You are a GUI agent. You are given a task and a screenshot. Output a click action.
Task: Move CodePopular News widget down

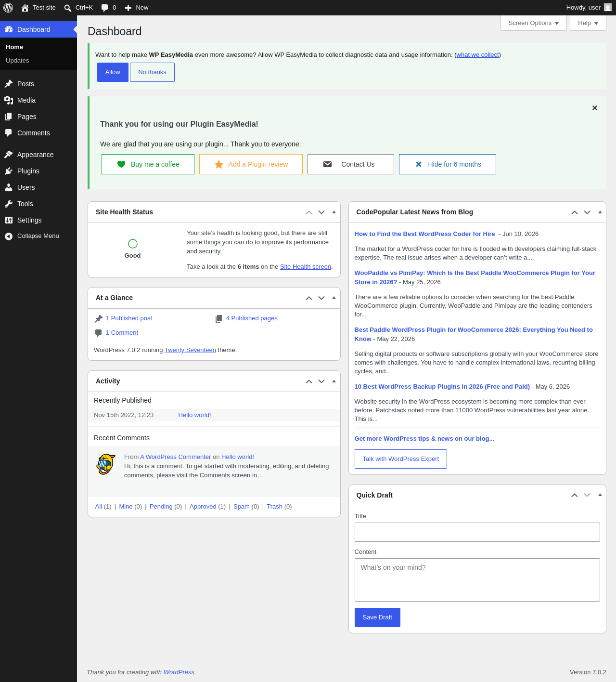tap(587, 212)
